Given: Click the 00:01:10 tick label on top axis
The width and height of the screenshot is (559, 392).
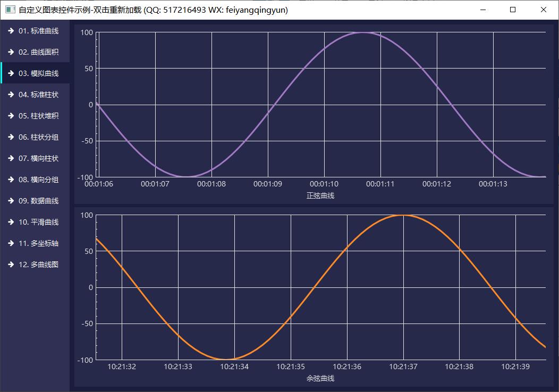Looking at the screenshot, I should click(x=324, y=184).
